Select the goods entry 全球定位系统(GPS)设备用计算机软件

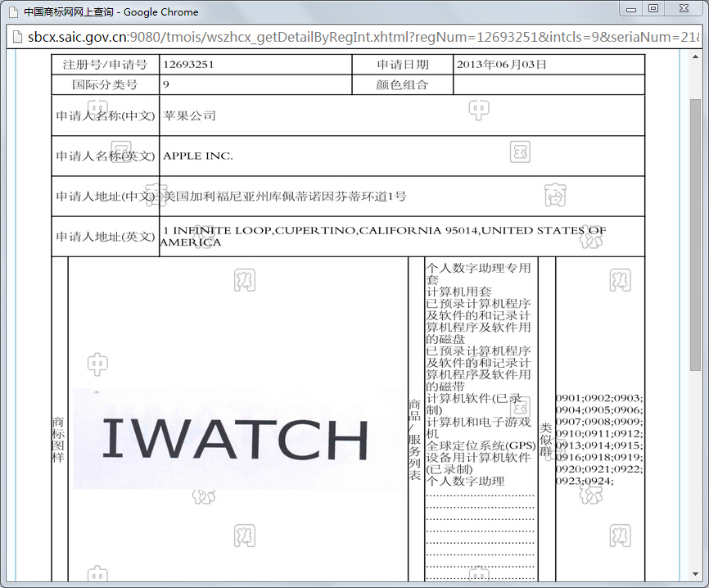click(x=481, y=457)
